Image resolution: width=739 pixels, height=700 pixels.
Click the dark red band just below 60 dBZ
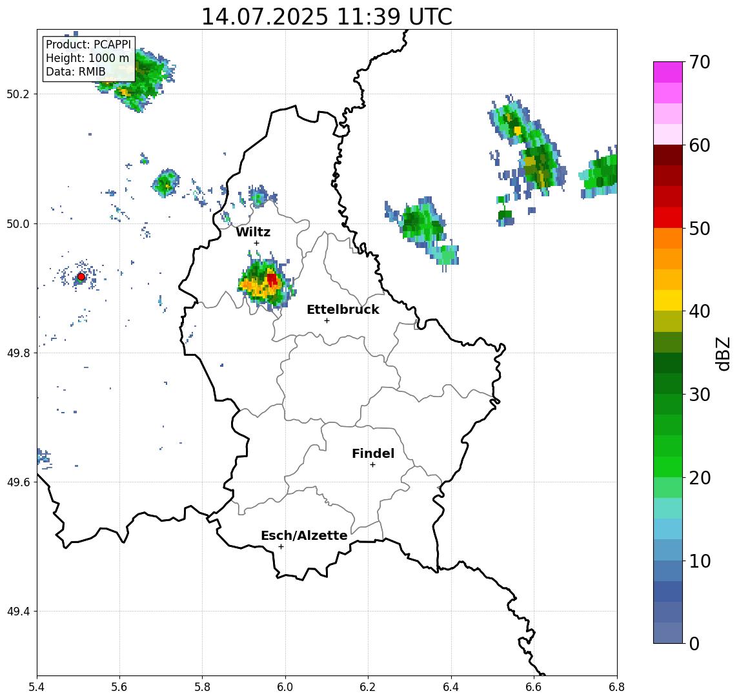click(668, 155)
